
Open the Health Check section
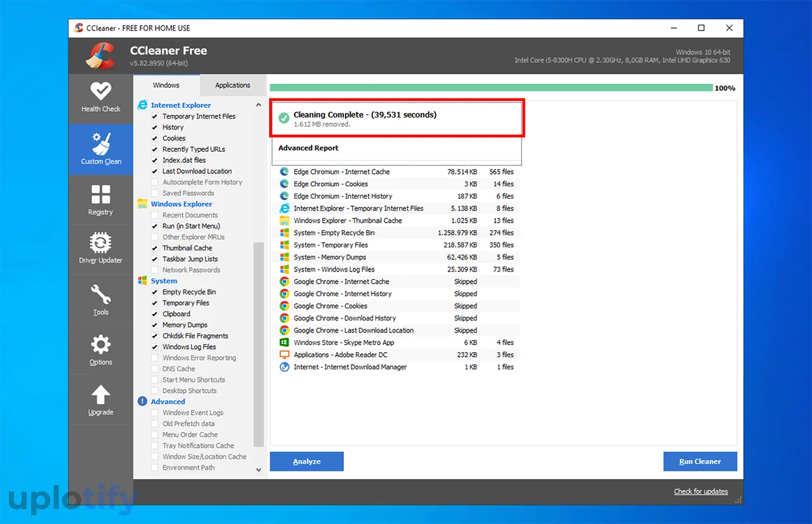point(100,98)
